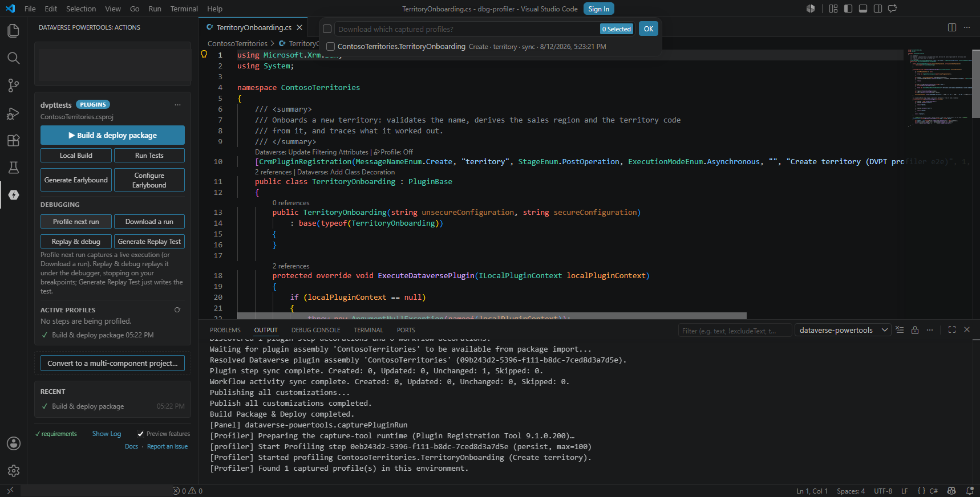Open editor More Actions menu
The width and height of the screenshot is (980, 497).
pos(967,27)
